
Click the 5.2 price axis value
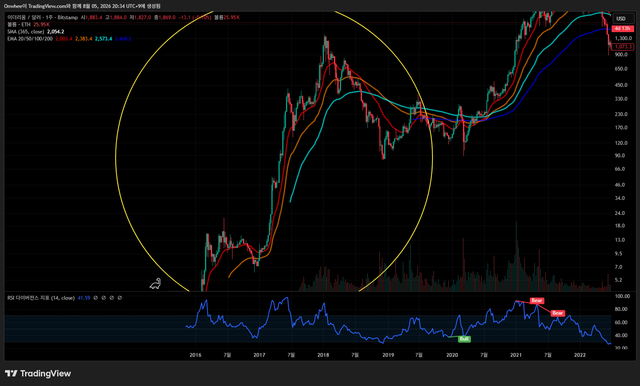click(x=618, y=280)
